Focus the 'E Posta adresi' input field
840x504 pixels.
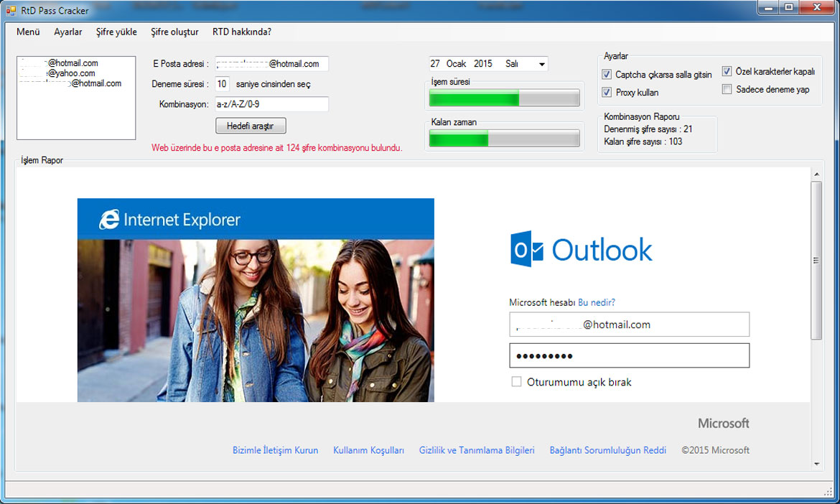click(271, 64)
